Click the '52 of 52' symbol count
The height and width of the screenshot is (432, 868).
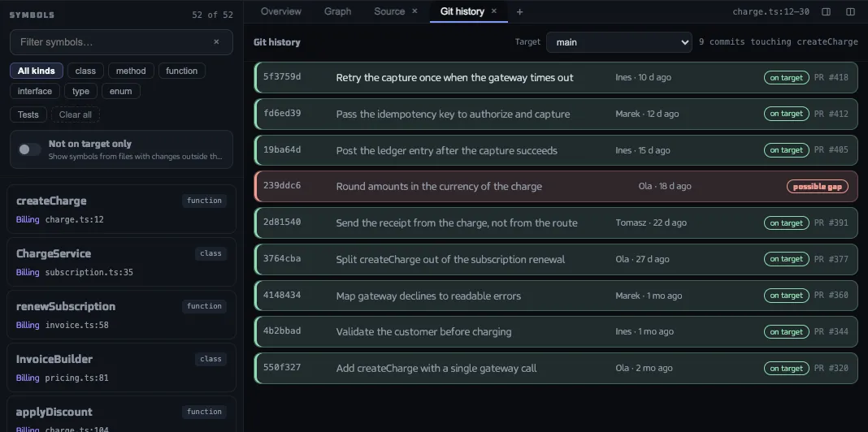pyautogui.click(x=213, y=15)
